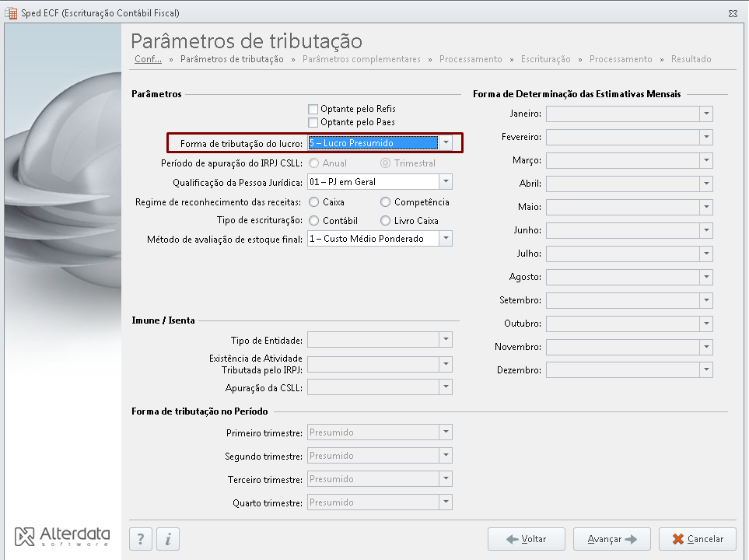Open Terceiro trimestre dropdown
The image size is (749, 560).
coord(446,479)
